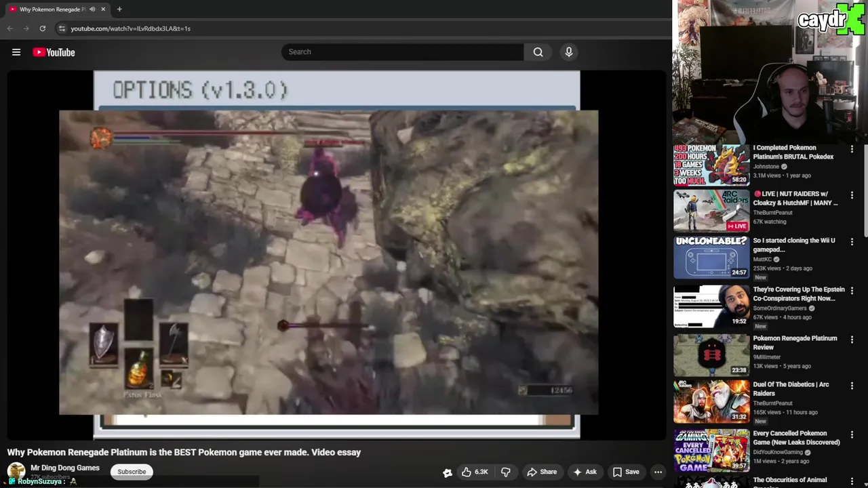
Task: Go to the YouTube home logo
Action: [x=54, y=52]
